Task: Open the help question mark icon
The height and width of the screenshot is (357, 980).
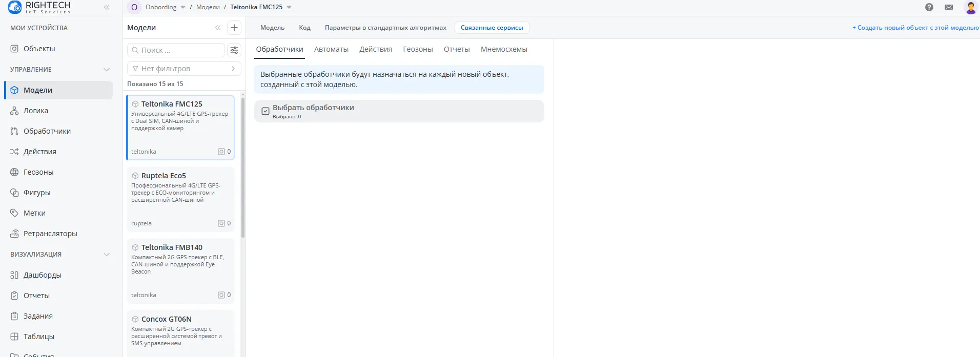Action: coord(929,7)
